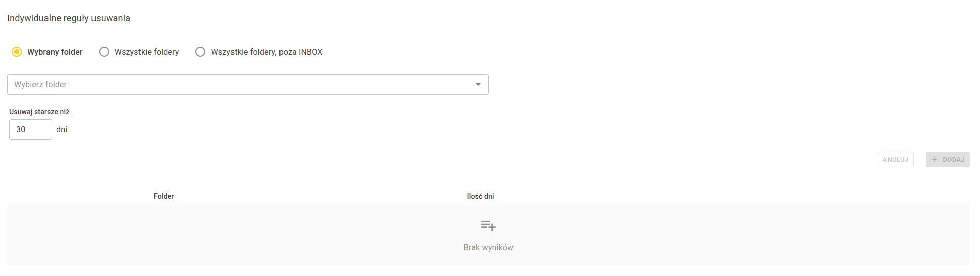Click the Wszystkie foldery label text
Viewport: 980px width, 276px height.
pos(147,52)
